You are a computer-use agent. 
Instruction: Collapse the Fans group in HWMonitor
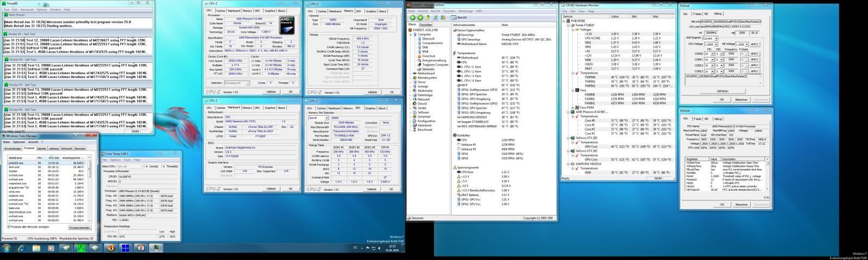click(573, 90)
